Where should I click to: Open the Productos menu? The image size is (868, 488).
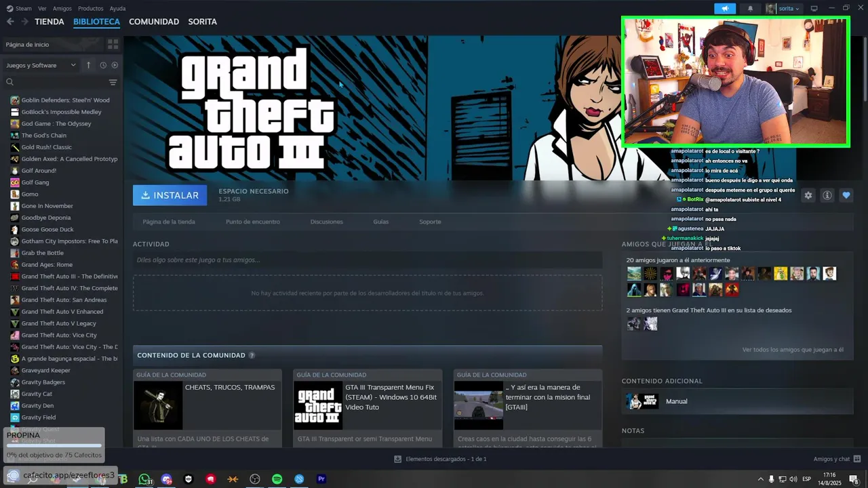(91, 9)
